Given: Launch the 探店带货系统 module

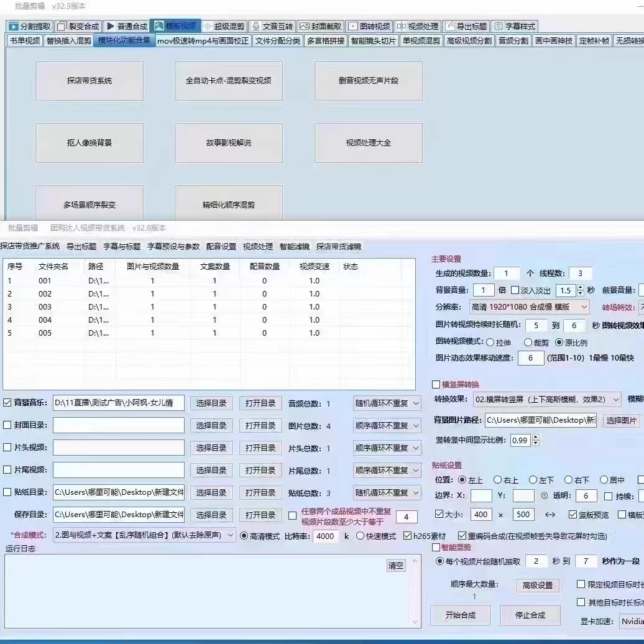Looking at the screenshot, I should pos(90,81).
